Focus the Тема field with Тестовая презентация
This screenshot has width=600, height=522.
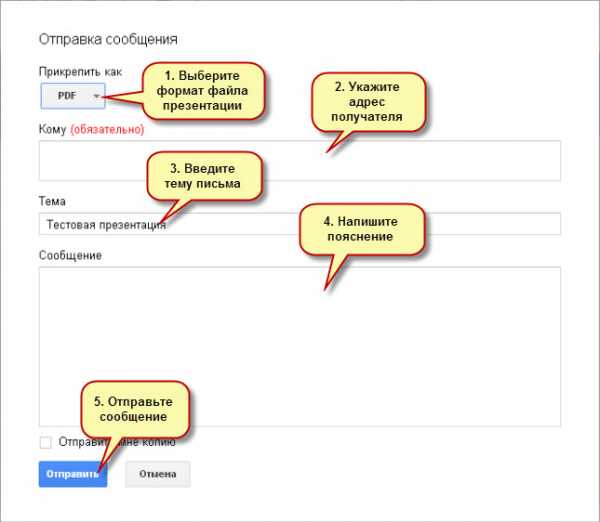pyautogui.click(x=400, y=224)
